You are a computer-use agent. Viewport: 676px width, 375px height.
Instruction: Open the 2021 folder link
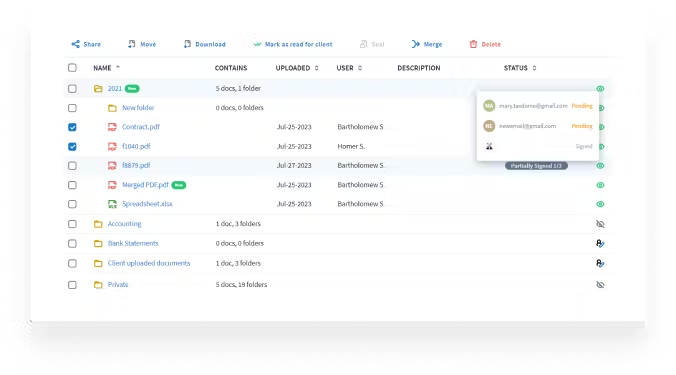115,88
